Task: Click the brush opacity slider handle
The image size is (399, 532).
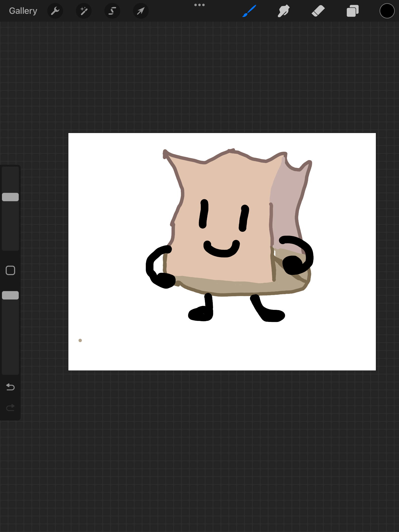Action: tap(10, 295)
